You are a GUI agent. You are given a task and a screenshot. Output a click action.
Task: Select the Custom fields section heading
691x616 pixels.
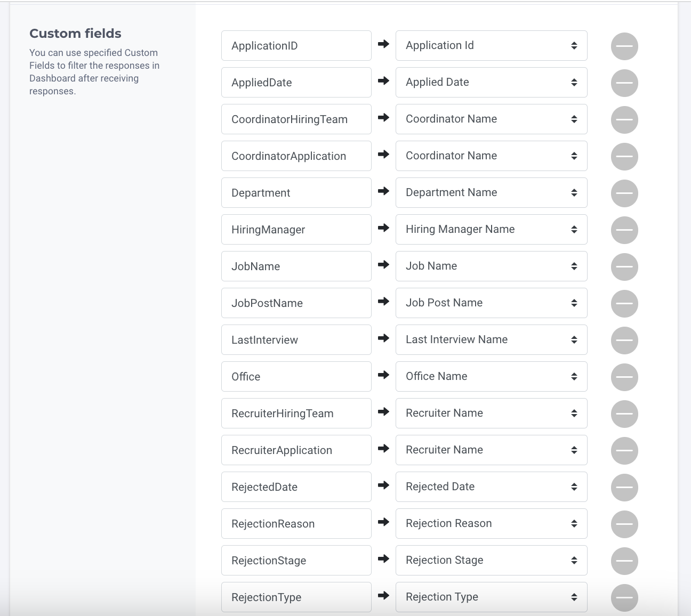tap(75, 34)
